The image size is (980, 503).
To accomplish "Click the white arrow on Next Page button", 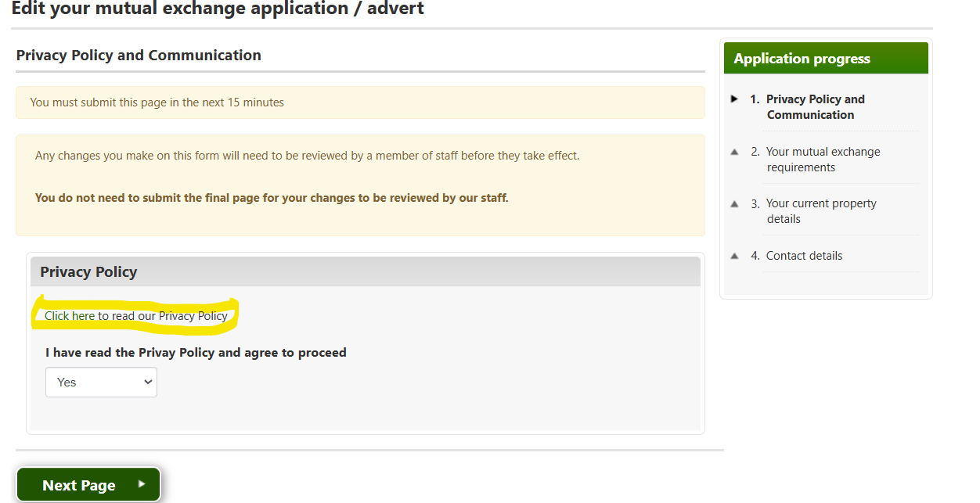I will (x=142, y=484).
